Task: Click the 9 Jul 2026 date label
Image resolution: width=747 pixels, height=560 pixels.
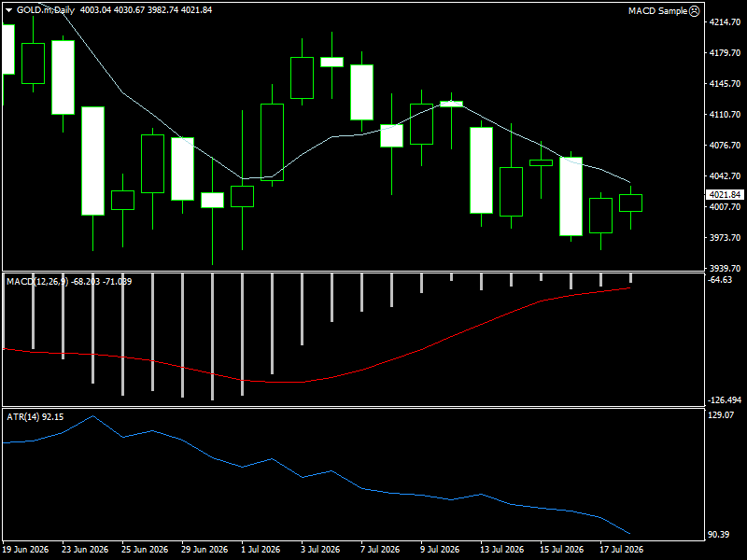Action: [440, 550]
